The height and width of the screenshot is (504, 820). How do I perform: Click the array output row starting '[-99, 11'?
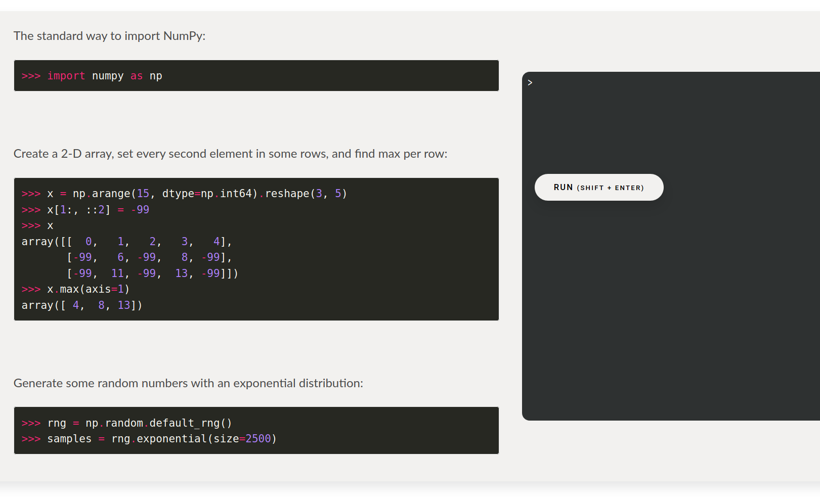[152, 273]
